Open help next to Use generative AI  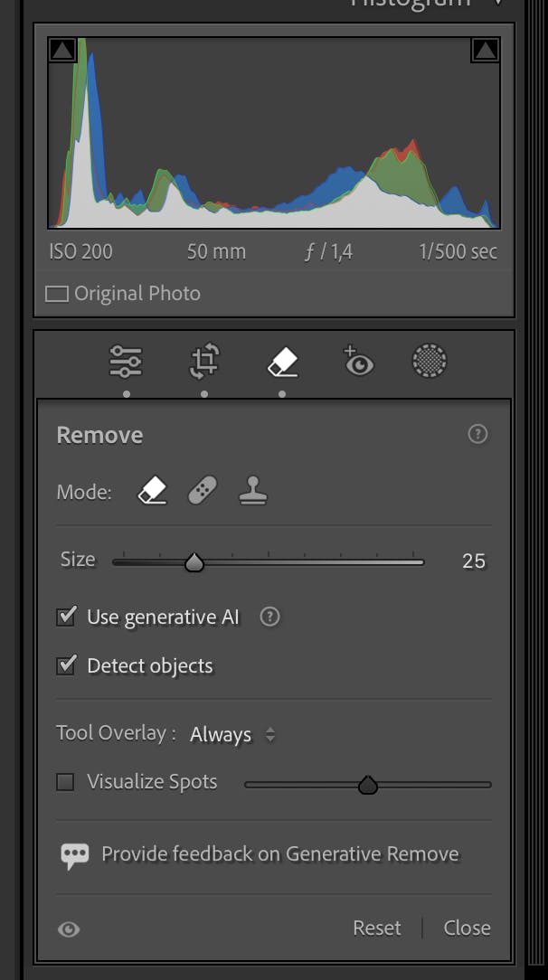(x=270, y=617)
